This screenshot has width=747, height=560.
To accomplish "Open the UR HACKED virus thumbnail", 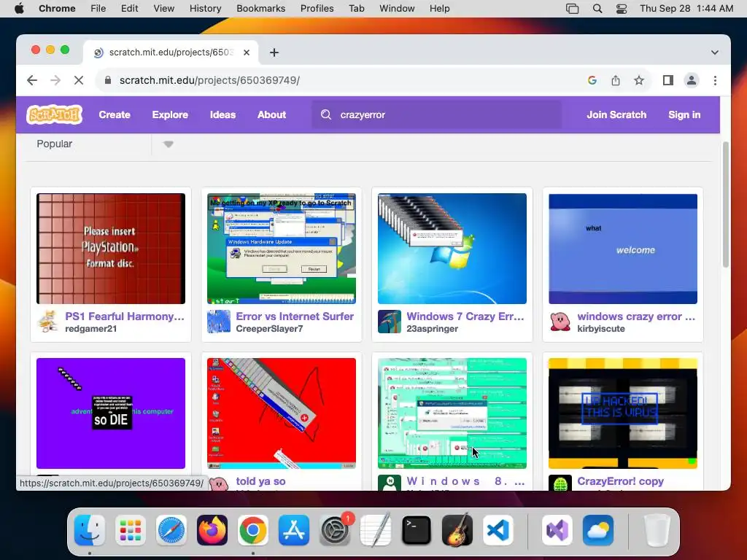I will click(x=623, y=413).
